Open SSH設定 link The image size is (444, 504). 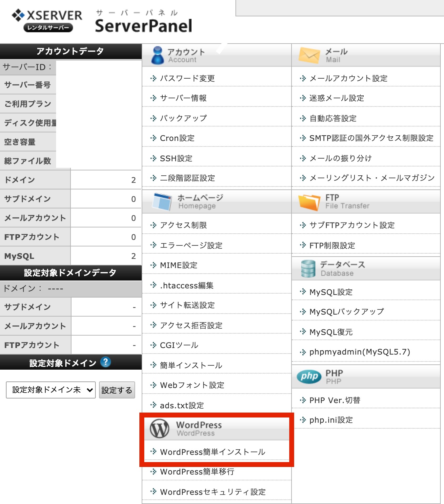[x=176, y=158]
